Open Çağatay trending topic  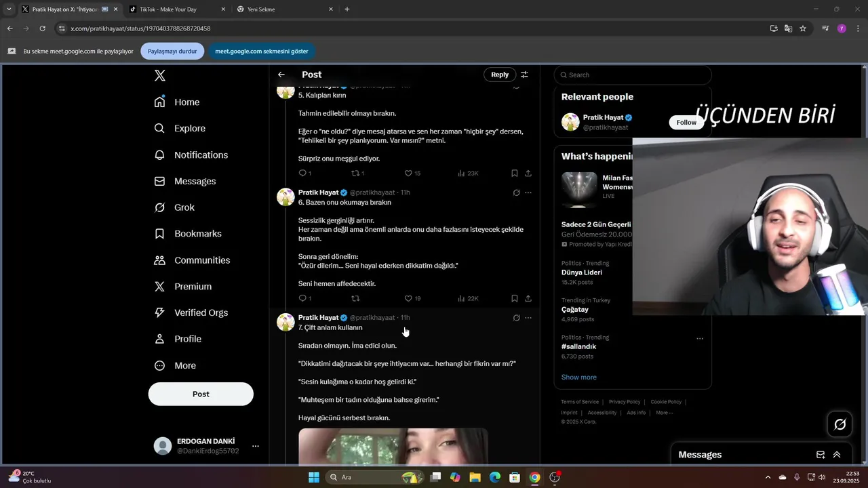(575, 309)
